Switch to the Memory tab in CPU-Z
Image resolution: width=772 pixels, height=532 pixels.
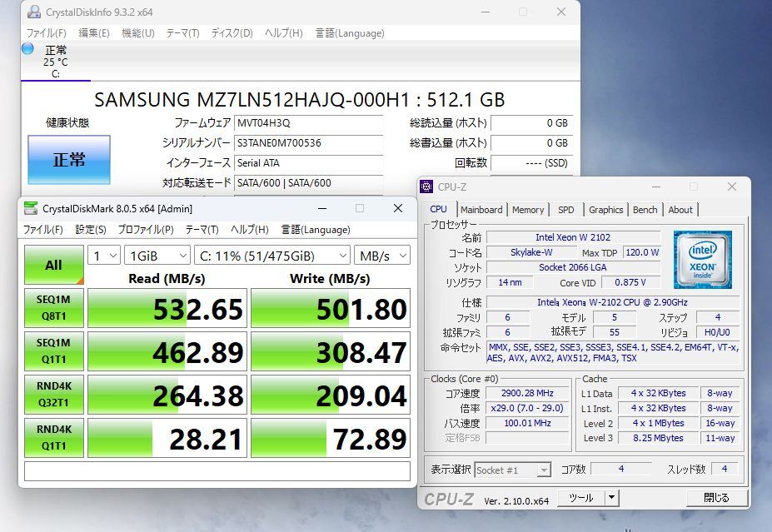click(528, 210)
